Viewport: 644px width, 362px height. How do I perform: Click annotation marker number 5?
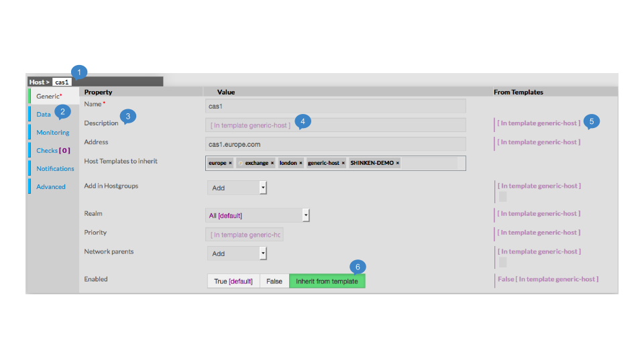click(x=591, y=121)
